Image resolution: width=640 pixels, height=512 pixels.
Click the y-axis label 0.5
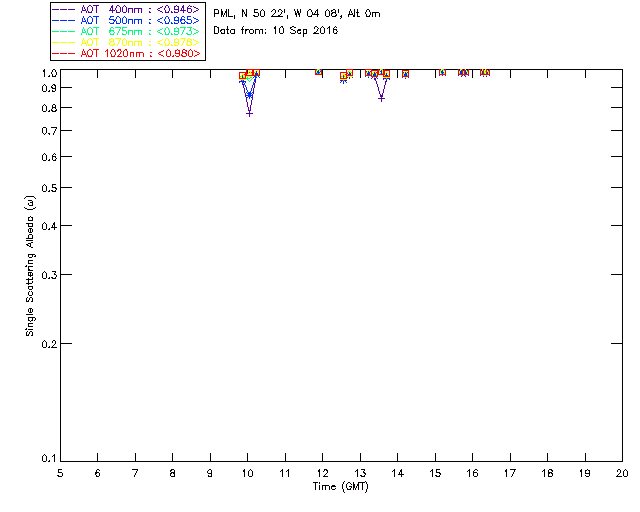tap(49, 188)
